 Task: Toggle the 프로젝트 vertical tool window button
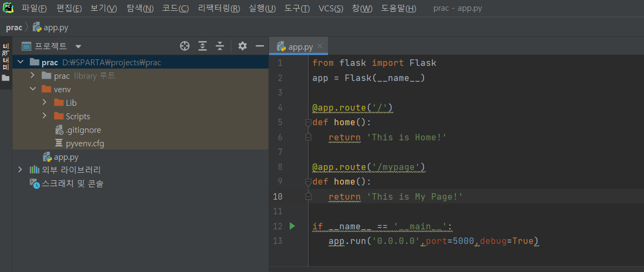coord(6,56)
